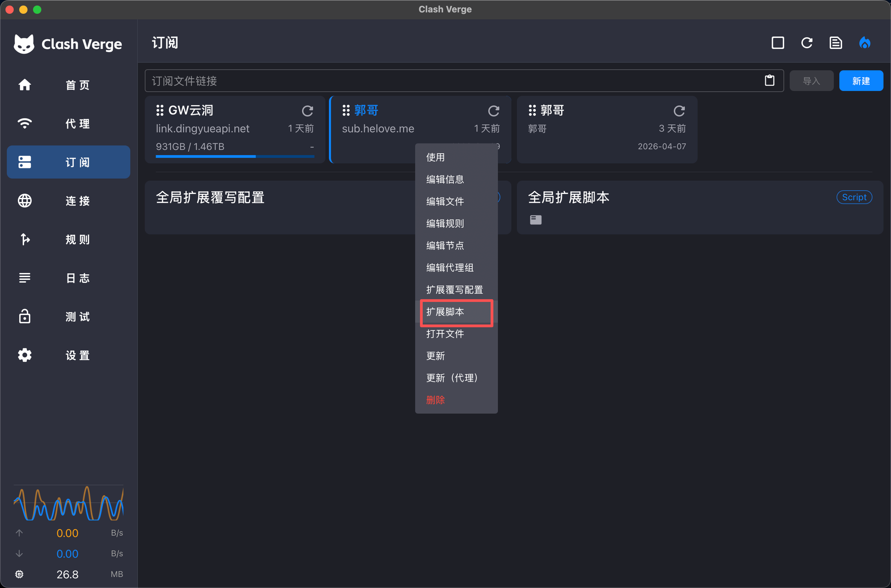Open the Connections (连接) globe item
This screenshot has width=891, height=588.
[69, 200]
